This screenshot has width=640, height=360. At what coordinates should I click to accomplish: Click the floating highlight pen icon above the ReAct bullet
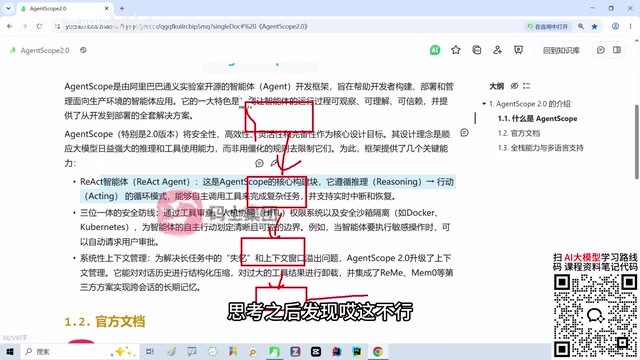pyautogui.click(x=274, y=163)
